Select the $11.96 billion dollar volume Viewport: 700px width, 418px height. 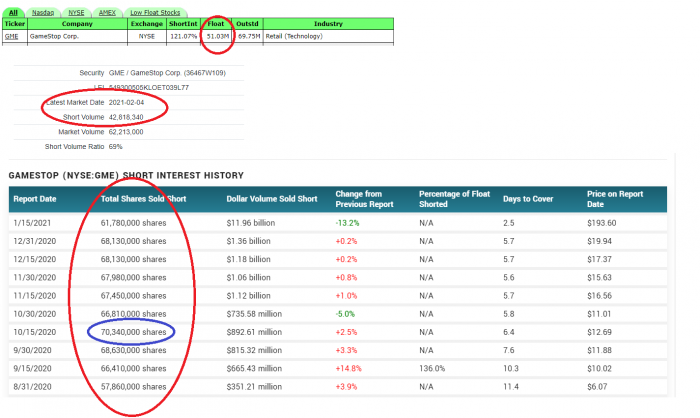click(250, 223)
